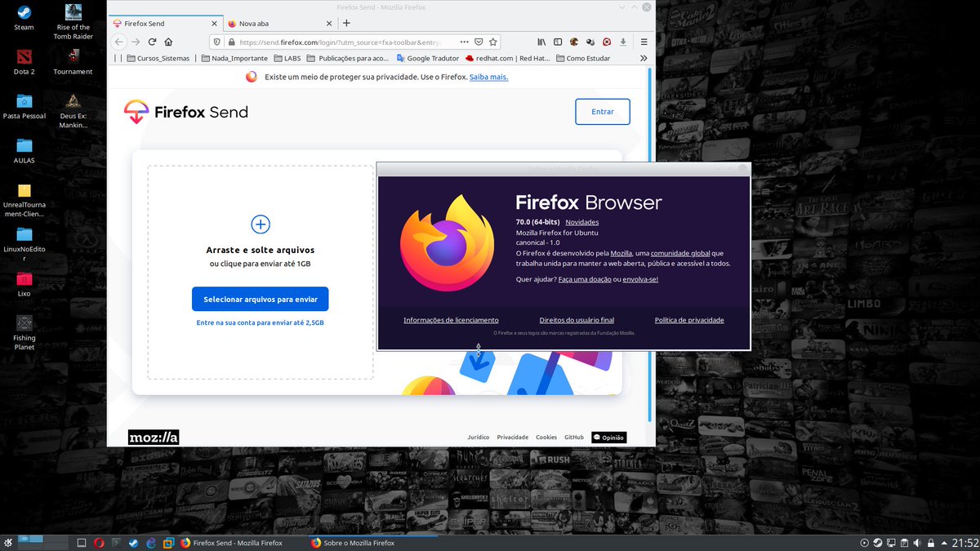Viewport: 980px width, 551px height.
Task: Open Cookies footer link
Action: point(546,438)
